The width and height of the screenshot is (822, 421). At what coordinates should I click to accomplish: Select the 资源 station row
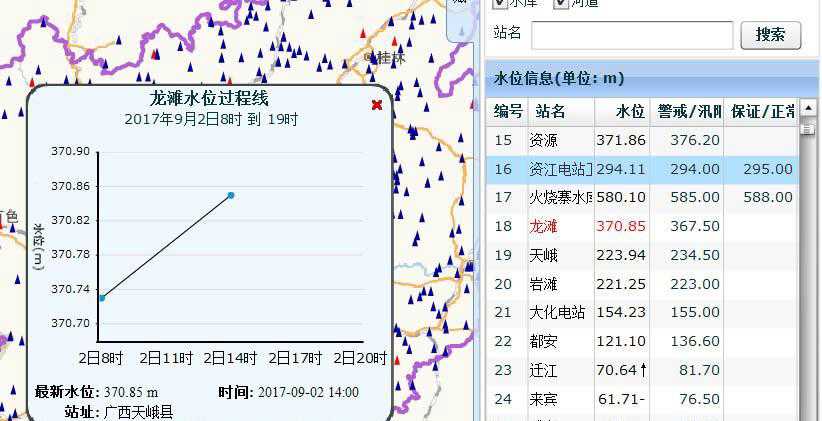point(642,141)
